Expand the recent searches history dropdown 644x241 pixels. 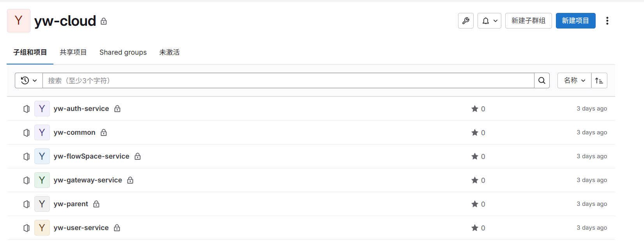(x=29, y=80)
